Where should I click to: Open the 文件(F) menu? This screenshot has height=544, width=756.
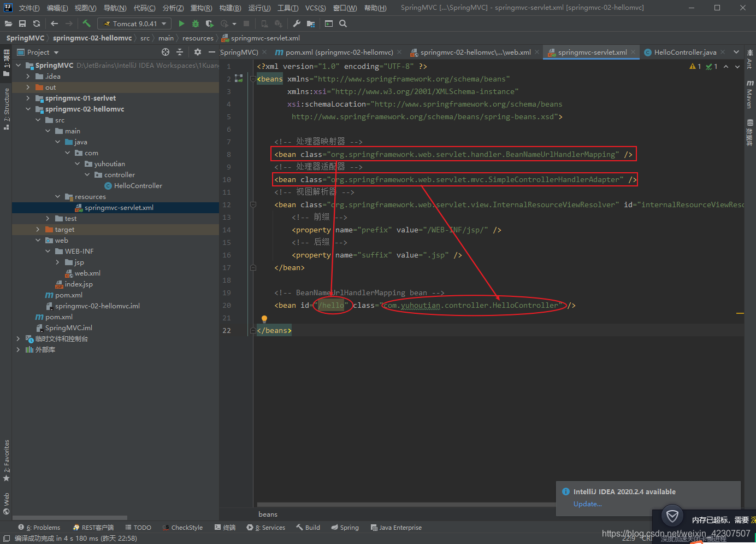click(x=29, y=8)
